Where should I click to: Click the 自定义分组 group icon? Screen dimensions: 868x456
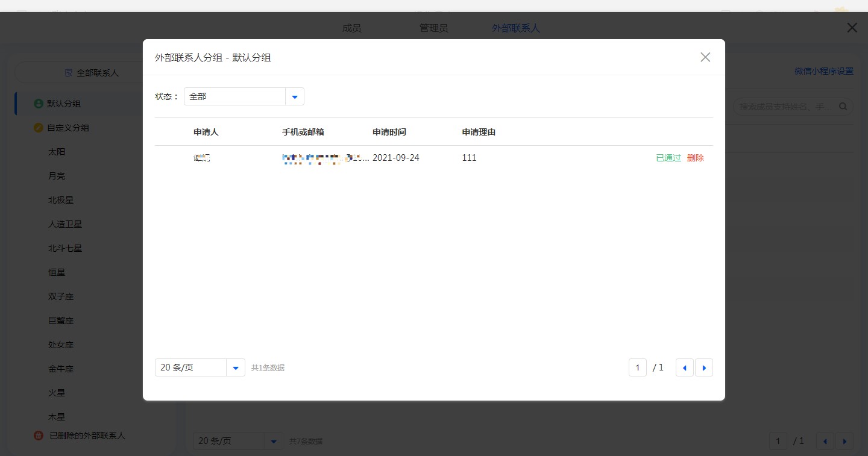pos(39,128)
